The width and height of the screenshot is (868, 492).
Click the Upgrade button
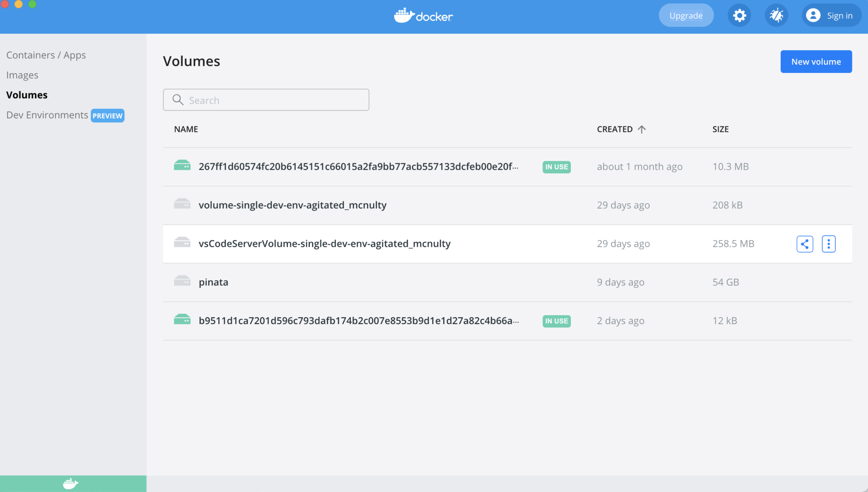(x=686, y=15)
